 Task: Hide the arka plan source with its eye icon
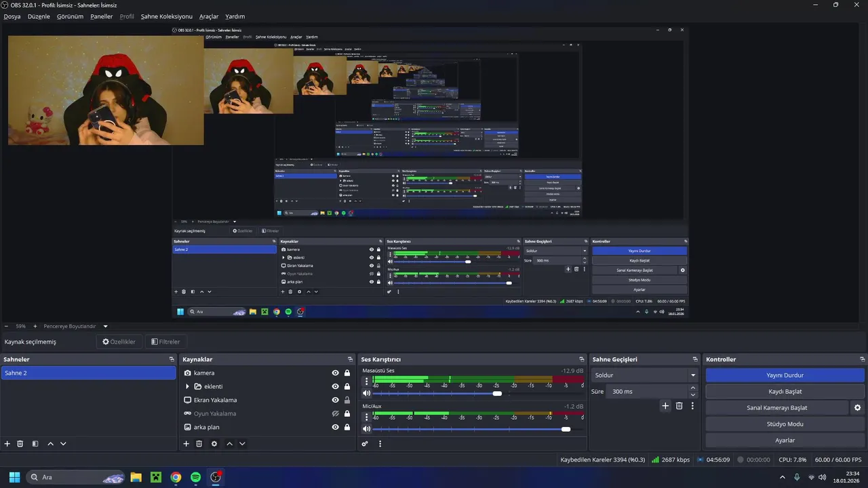point(335,427)
